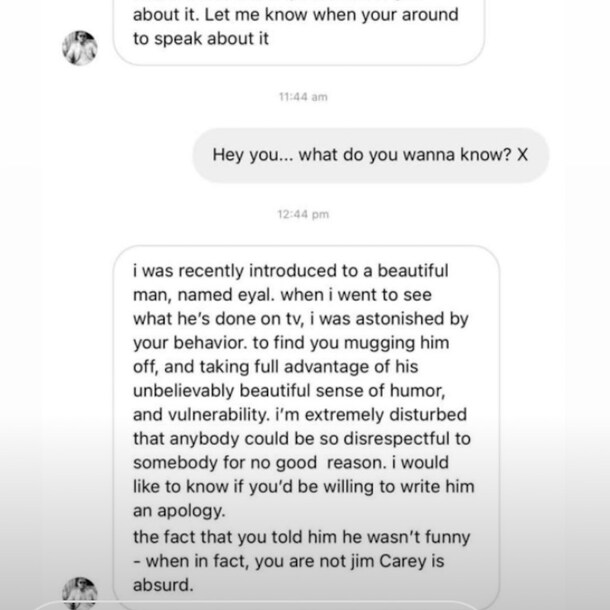Image resolution: width=610 pixels, height=610 pixels.
Task: Click the word 'absurd.' ending the message
Action: 160,583
